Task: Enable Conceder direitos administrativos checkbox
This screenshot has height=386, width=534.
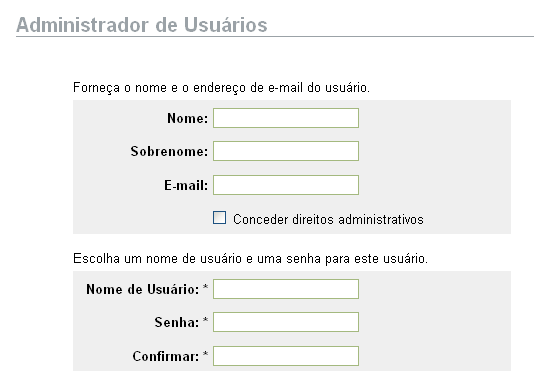Action: (x=219, y=217)
